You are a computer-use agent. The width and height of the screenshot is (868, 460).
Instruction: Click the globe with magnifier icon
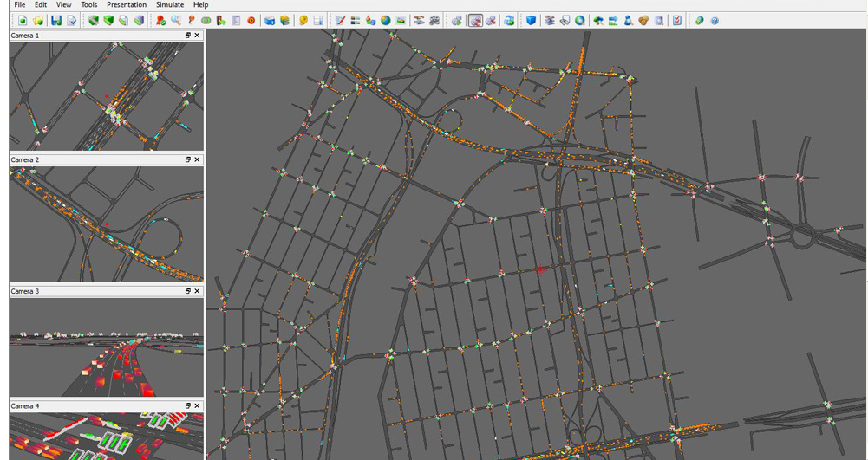(579, 21)
